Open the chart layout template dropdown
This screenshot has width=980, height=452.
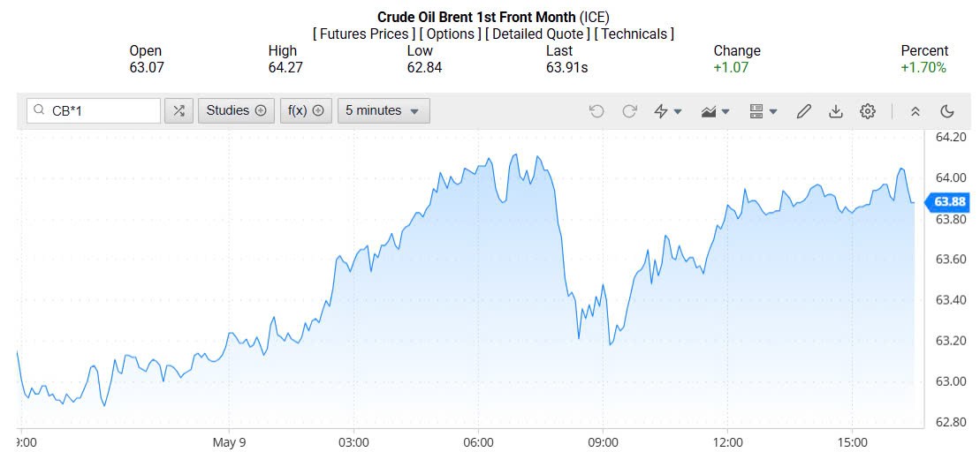tap(763, 110)
